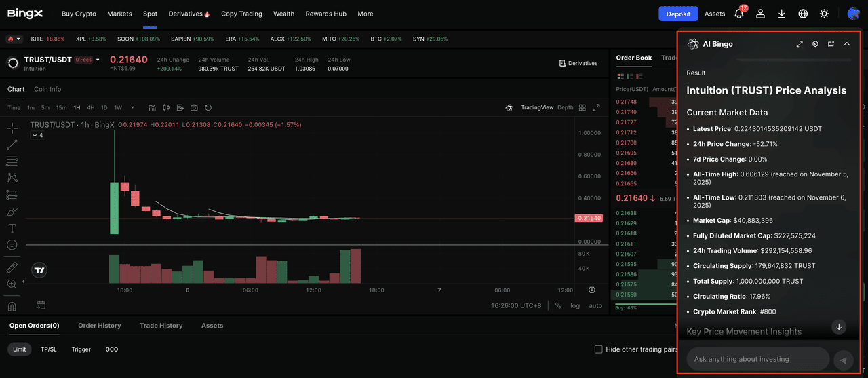Click into Ask anything about investing field
The height and width of the screenshot is (378, 868).
click(x=758, y=359)
